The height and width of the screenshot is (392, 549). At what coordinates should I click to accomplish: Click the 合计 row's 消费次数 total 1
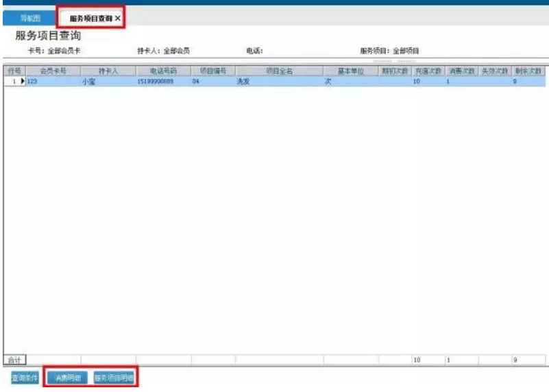coord(461,360)
